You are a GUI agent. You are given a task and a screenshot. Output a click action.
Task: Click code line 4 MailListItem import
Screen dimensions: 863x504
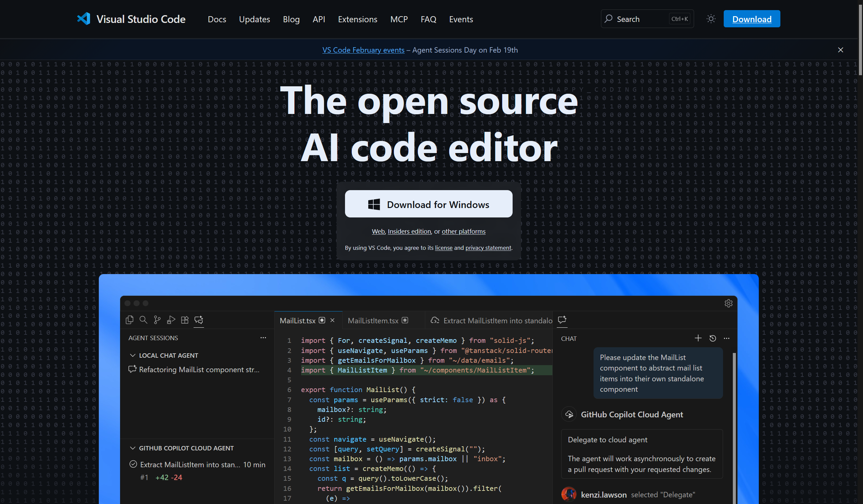pyautogui.click(x=426, y=370)
